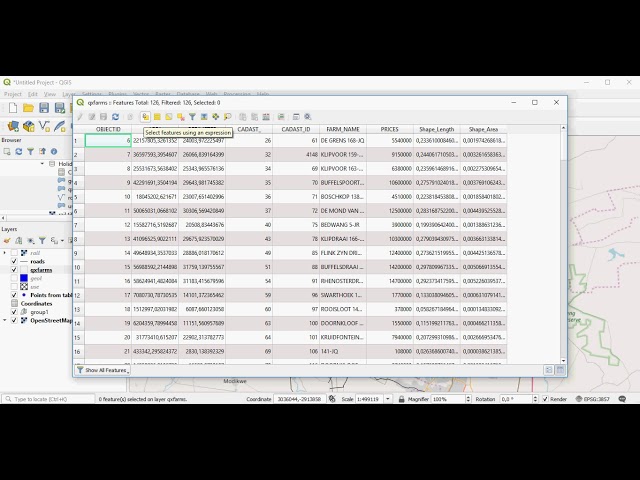Click the filter funnel icon in attribute toolbar
The height and width of the screenshot is (480, 640).
click(x=192, y=117)
